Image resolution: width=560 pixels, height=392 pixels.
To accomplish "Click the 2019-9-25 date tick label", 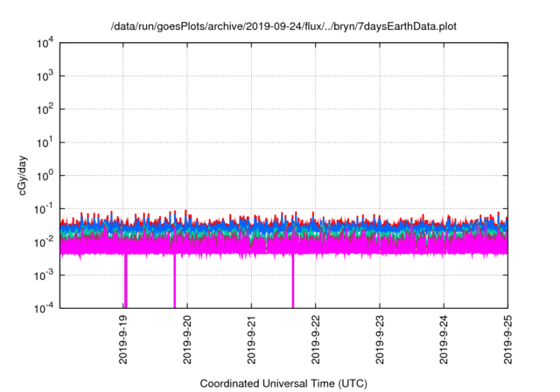I will (507, 339).
